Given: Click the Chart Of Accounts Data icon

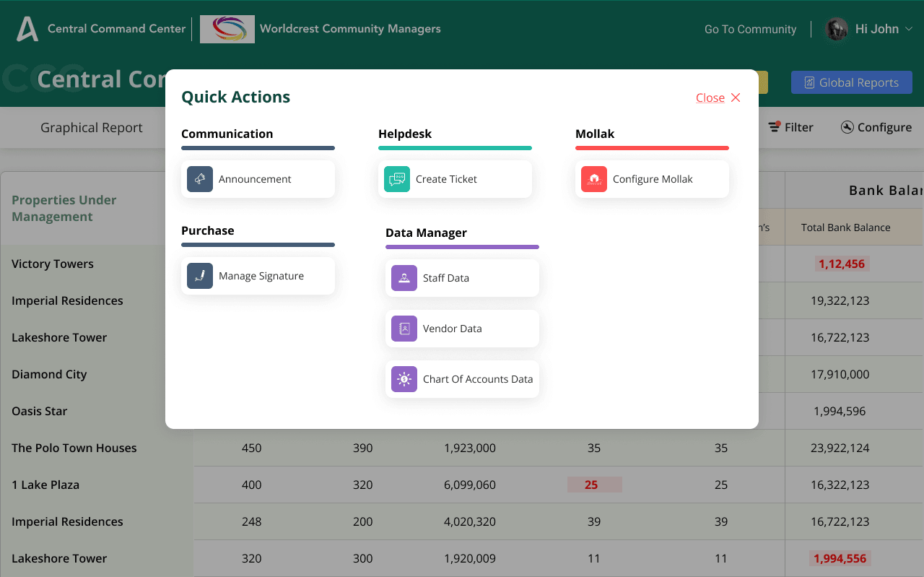Looking at the screenshot, I should [x=404, y=379].
